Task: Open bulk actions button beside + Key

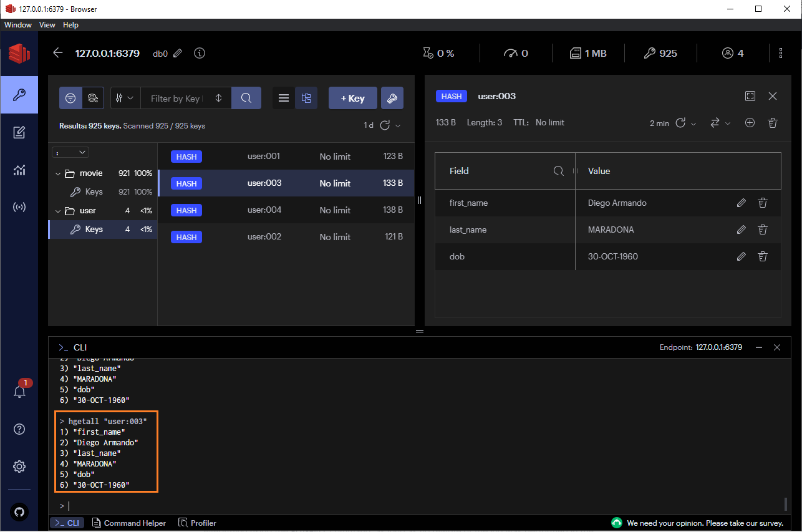Action: pyautogui.click(x=392, y=98)
